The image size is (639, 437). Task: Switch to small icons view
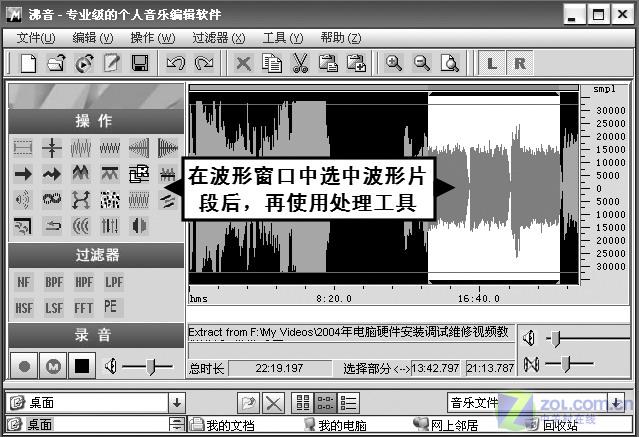(x=326, y=403)
